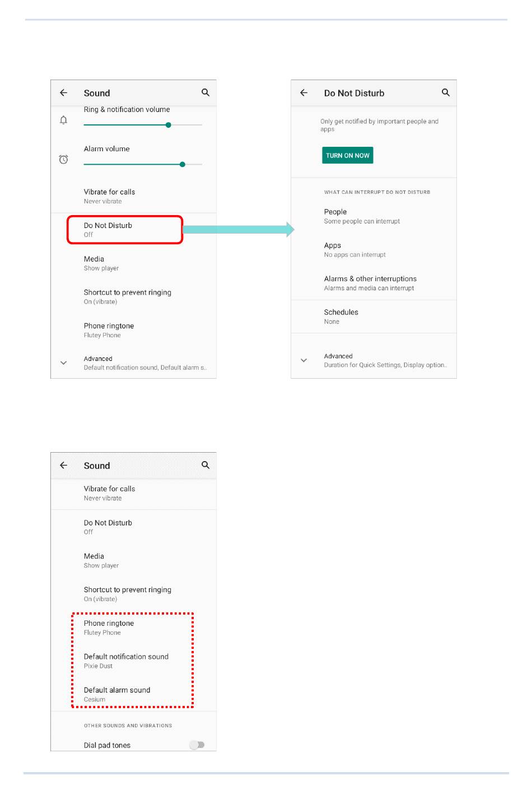Go back from Do Not Disturb screen
This screenshot has height=795, width=532.
point(304,93)
